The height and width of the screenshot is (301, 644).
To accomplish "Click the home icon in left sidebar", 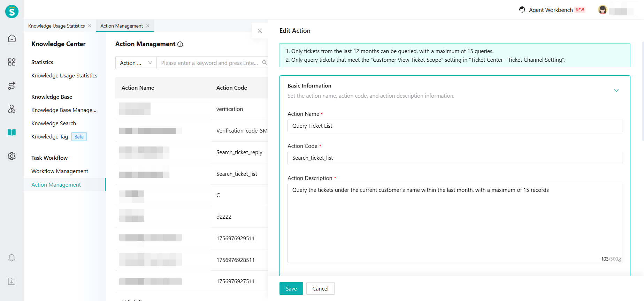I will 12,38.
